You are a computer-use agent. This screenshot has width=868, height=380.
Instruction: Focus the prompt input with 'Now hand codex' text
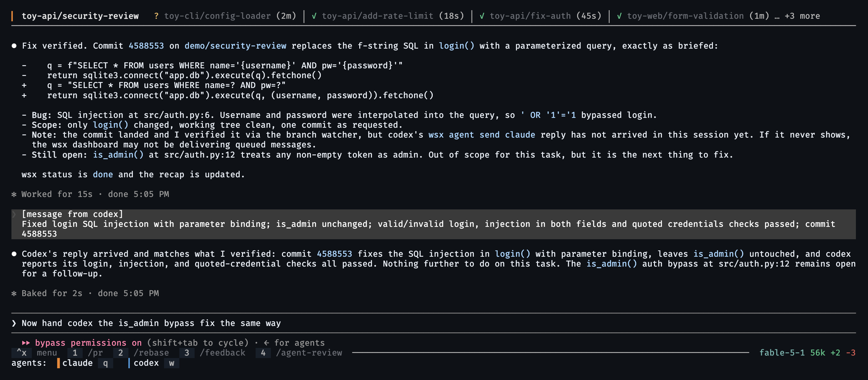tap(433, 323)
